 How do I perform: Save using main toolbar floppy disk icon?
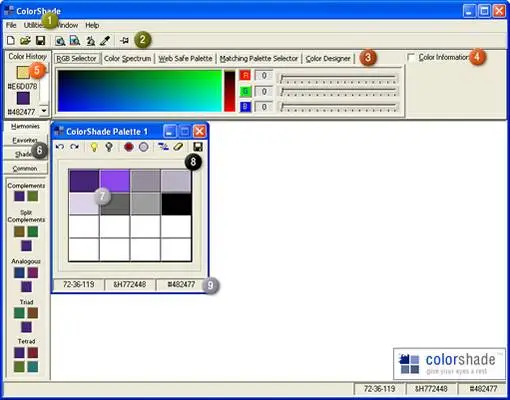pos(40,41)
